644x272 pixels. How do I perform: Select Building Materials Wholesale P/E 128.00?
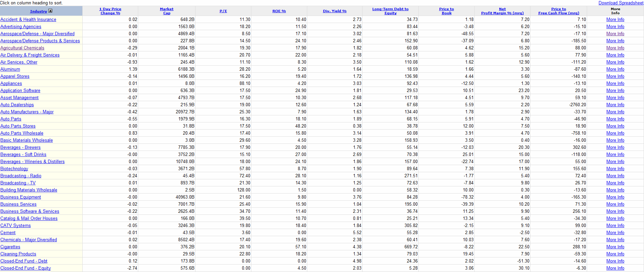coord(244,190)
